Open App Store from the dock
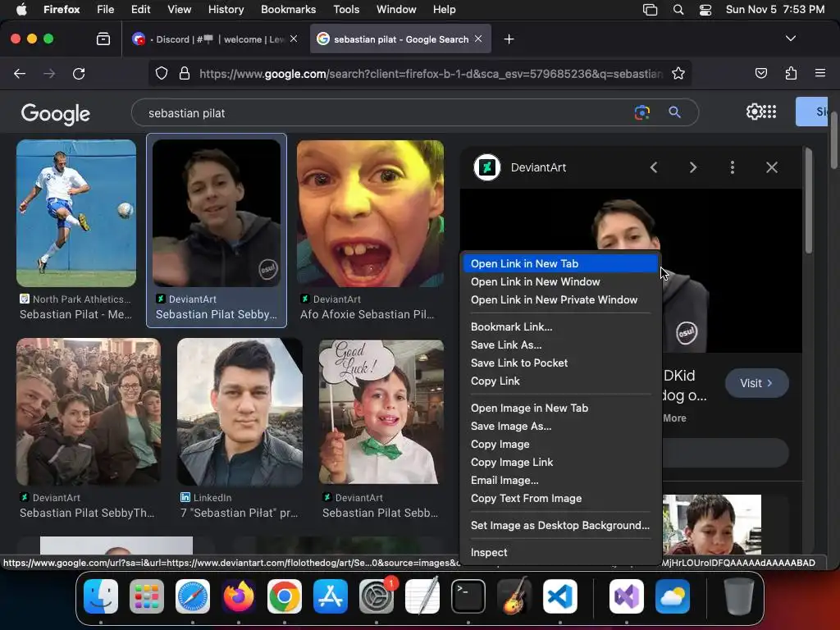The image size is (840, 630). (x=331, y=596)
